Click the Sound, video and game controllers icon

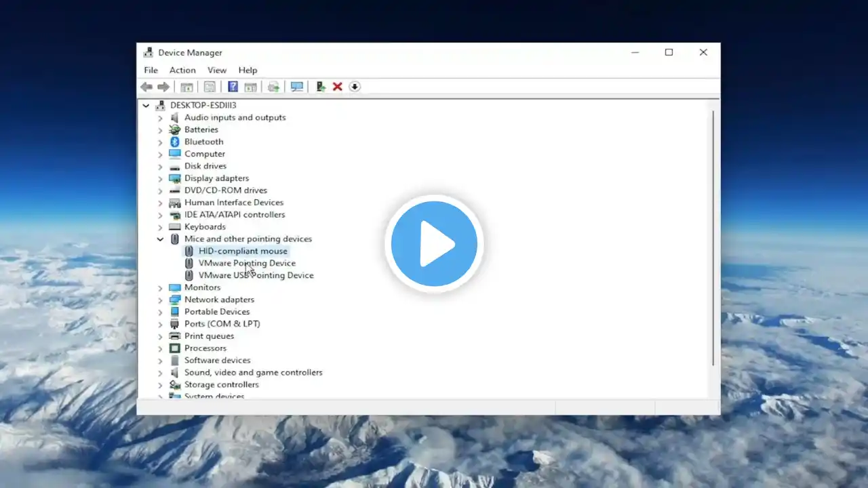coord(175,373)
